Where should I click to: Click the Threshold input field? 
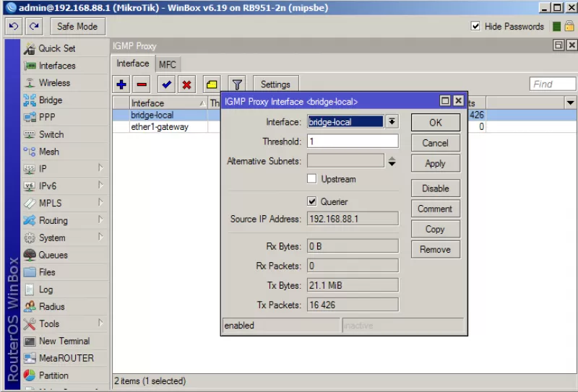pos(353,141)
